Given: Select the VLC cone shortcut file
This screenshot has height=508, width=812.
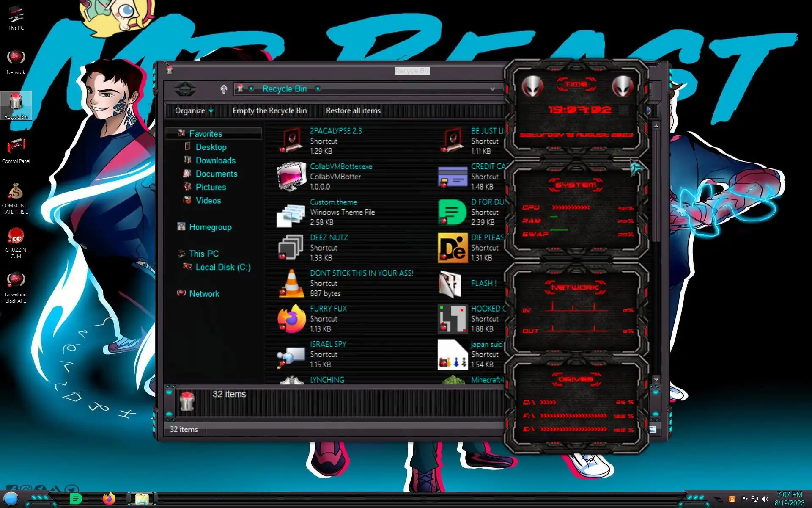Looking at the screenshot, I should (291, 283).
